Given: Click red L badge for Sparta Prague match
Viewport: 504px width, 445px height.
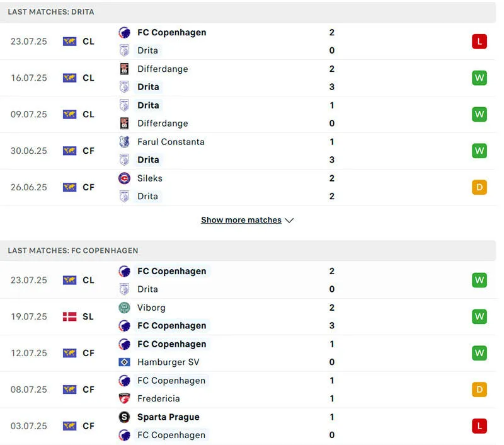Looking at the screenshot, I should [x=479, y=426].
